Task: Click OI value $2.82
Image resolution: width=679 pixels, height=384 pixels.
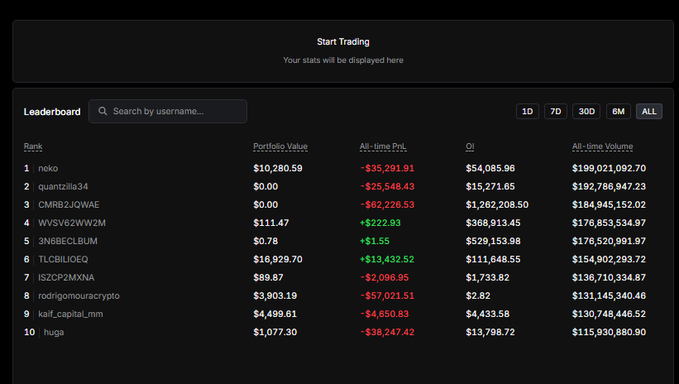Action: pos(478,296)
